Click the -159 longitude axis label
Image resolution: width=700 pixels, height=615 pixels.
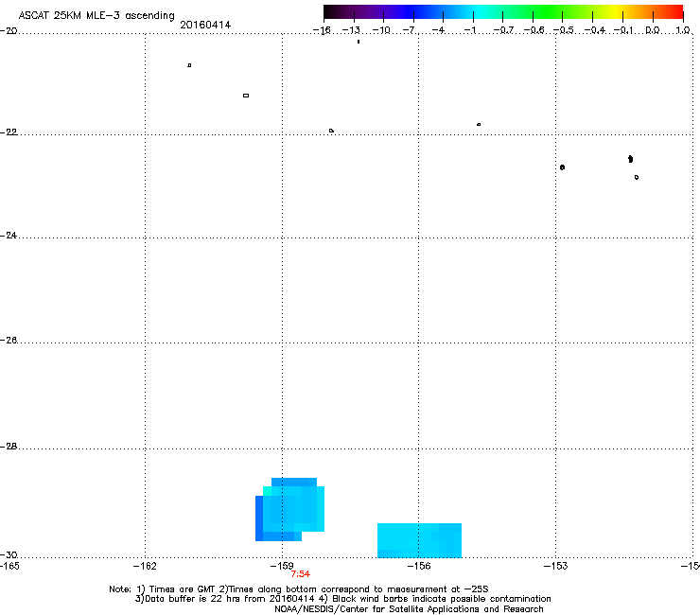coord(282,567)
